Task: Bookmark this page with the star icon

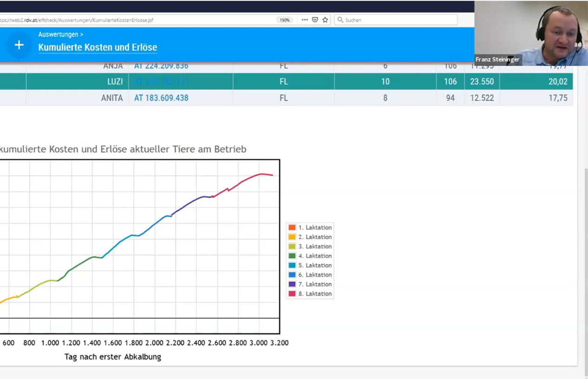Action: coord(325,20)
